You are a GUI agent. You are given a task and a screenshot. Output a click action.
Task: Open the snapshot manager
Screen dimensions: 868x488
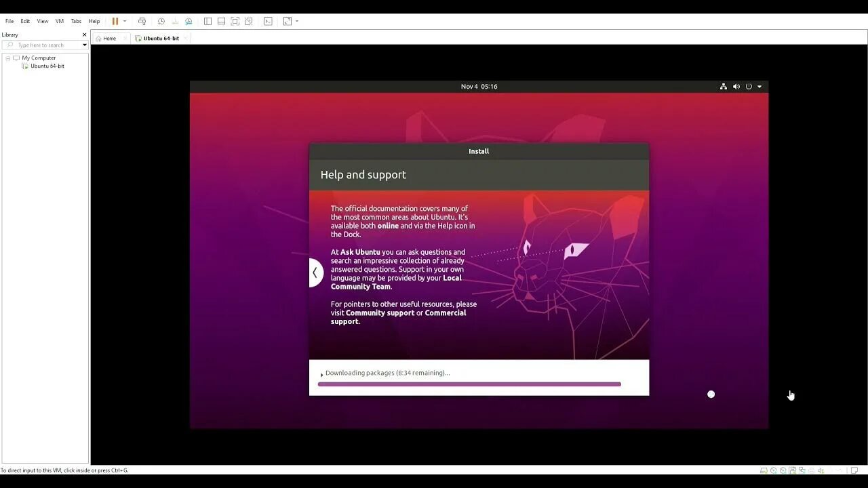189,21
